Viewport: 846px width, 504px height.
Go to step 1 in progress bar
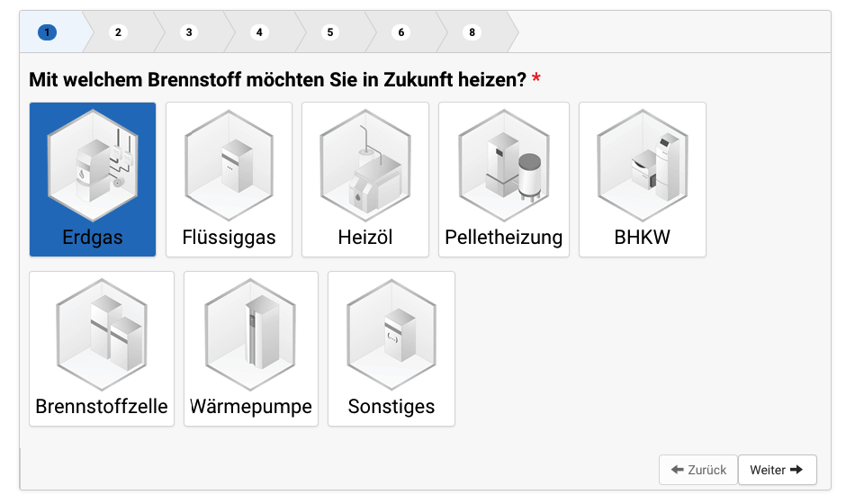[x=47, y=32]
